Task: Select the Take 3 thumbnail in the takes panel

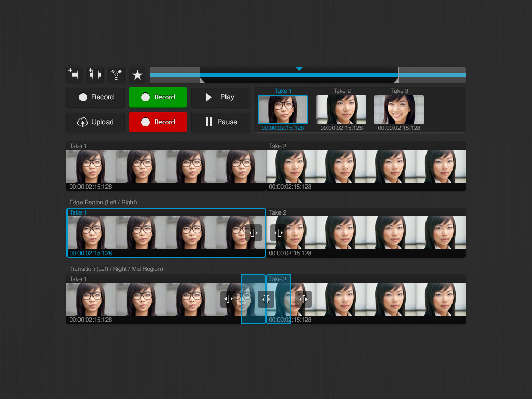Action: coord(399,110)
